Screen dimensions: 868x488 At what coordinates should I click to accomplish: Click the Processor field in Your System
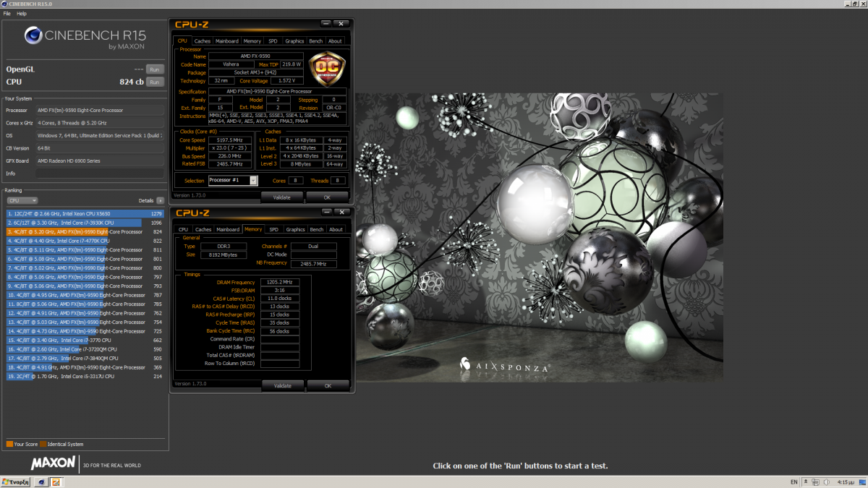click(100, 111)
